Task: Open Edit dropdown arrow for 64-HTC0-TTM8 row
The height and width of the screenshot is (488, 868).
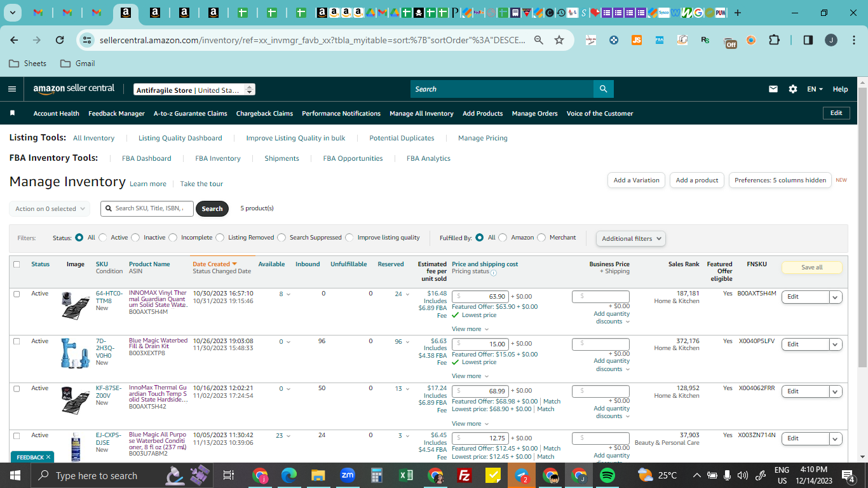Action: tap(836, 297)
